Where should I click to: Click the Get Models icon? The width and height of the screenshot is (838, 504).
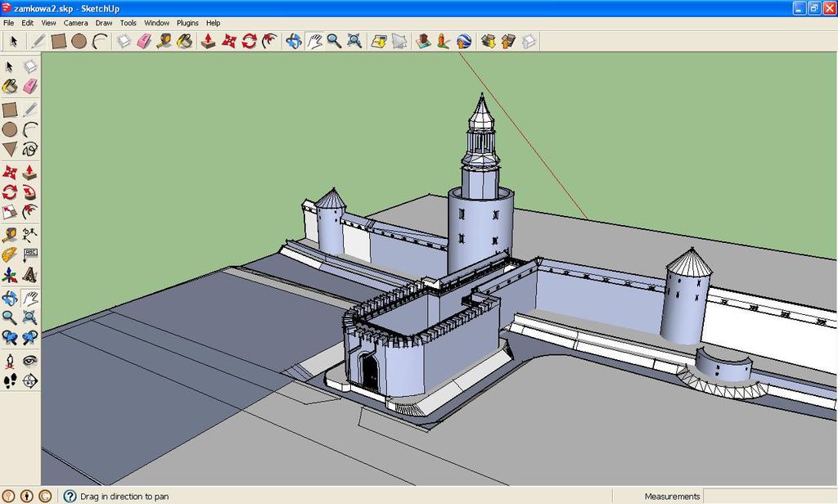(488, 41)
